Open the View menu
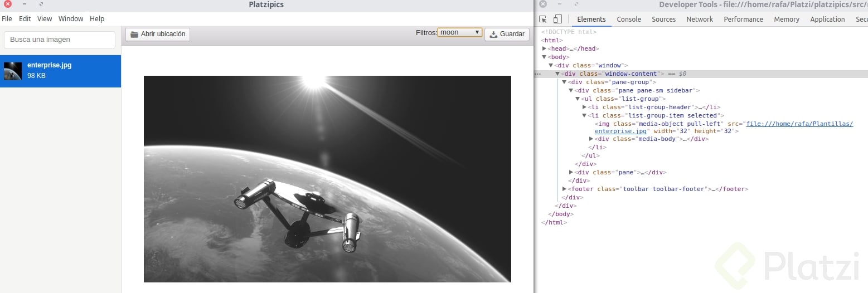868x293 pixels. click(45, 19)
